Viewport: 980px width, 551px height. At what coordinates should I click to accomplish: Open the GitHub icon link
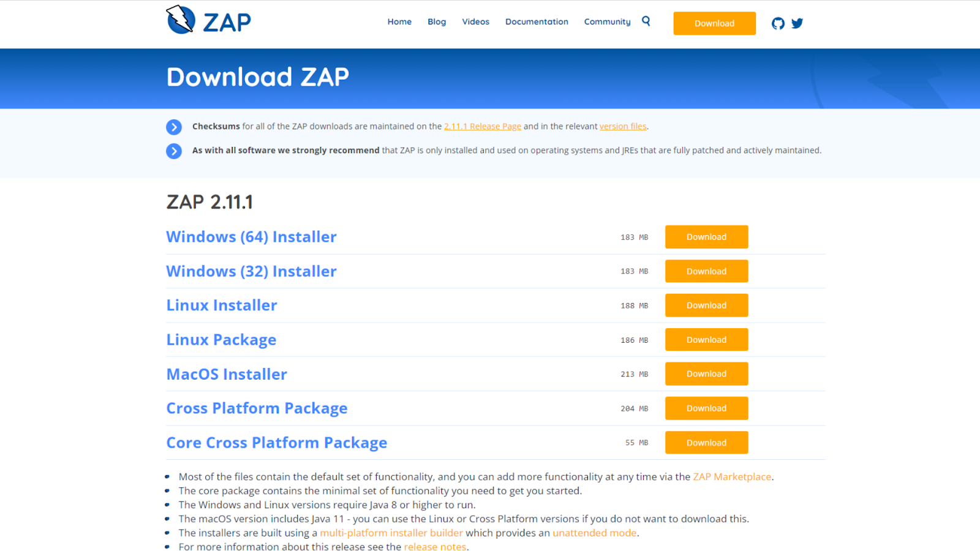(778, 23)
